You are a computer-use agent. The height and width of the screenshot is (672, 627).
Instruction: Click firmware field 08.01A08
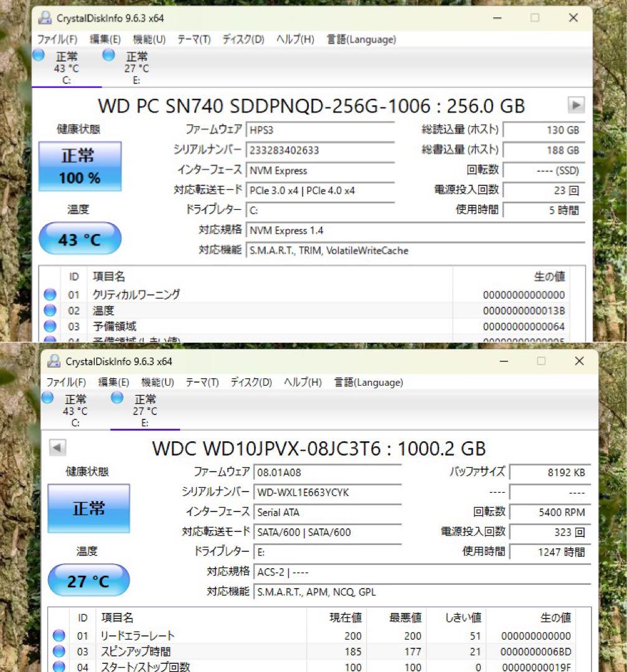[328, 472]
